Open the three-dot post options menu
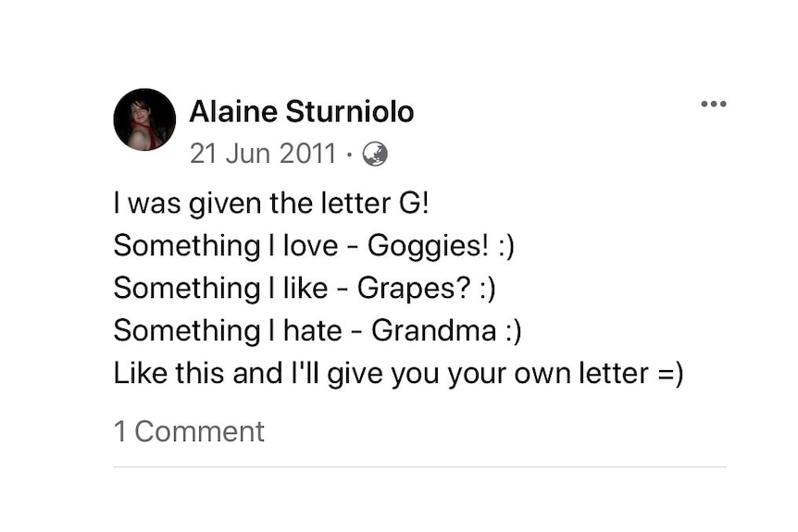 (714, 104)
